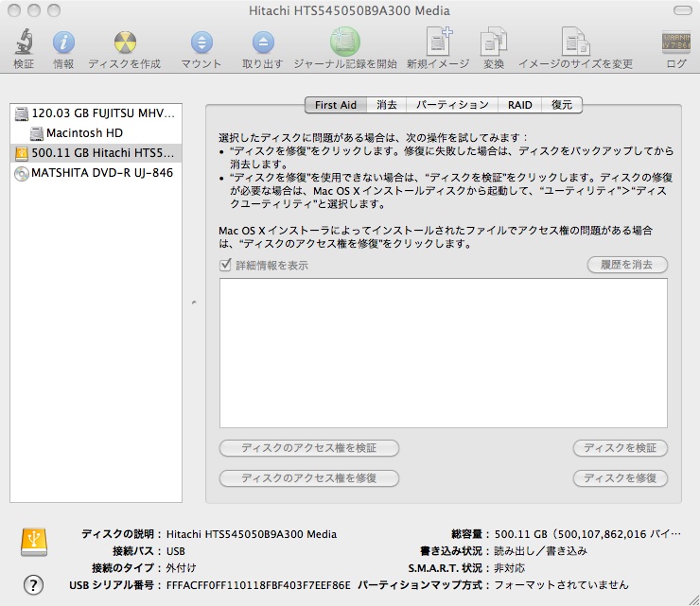700x606 pixels.
Task: Switch to the 復元 tab
Action: (562, 105)
